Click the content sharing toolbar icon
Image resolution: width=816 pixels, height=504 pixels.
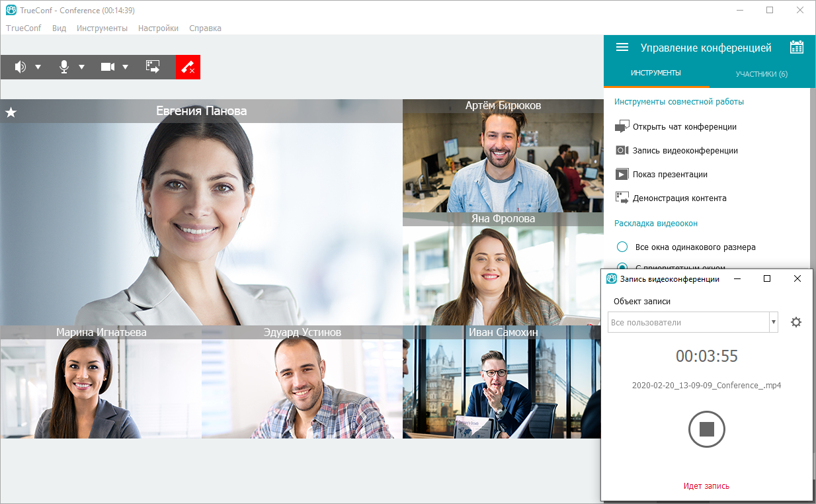coord(153,67)
